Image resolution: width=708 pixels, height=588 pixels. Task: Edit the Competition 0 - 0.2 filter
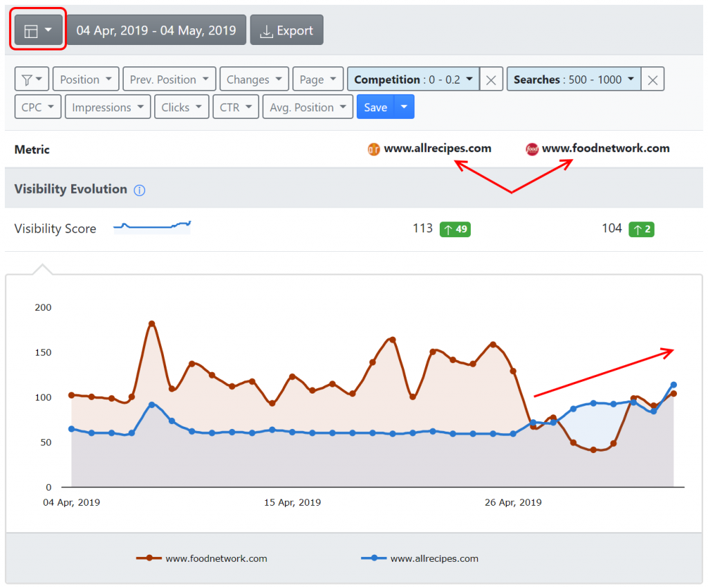pos(413,79)
